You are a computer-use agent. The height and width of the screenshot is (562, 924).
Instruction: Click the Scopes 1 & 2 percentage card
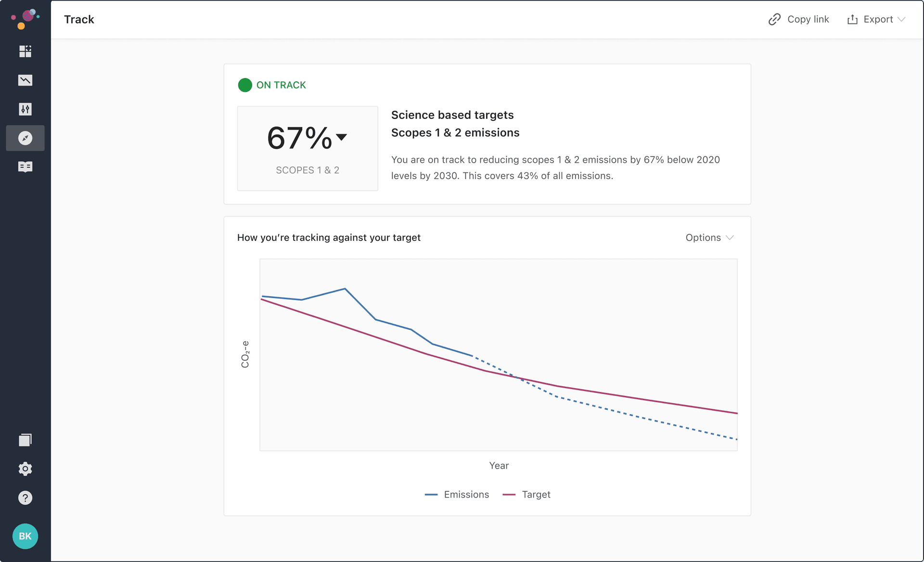point(308,148)
